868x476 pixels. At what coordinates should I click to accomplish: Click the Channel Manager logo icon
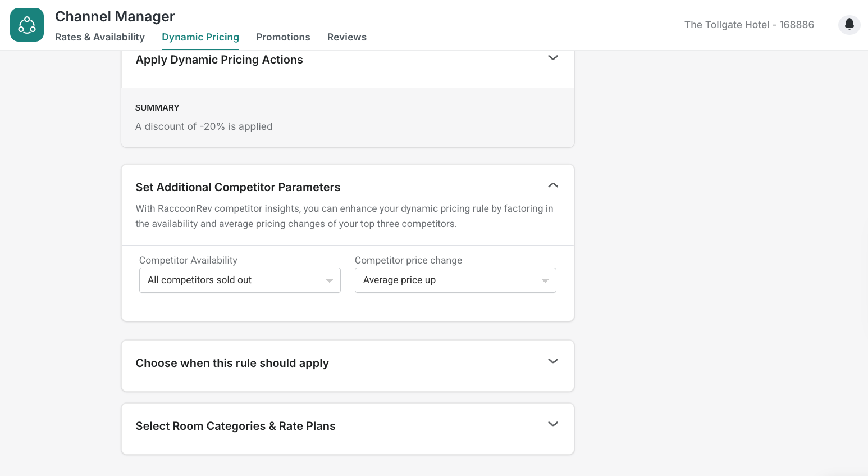[x=27, y=25]
